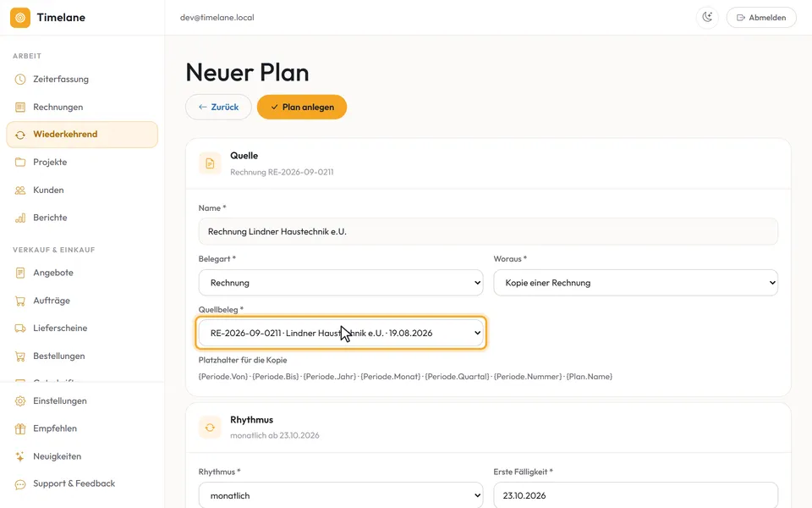Viewport: 812px width, 508px height.
Task: Open Kunden people icon
Action: [x=20, y=190]
